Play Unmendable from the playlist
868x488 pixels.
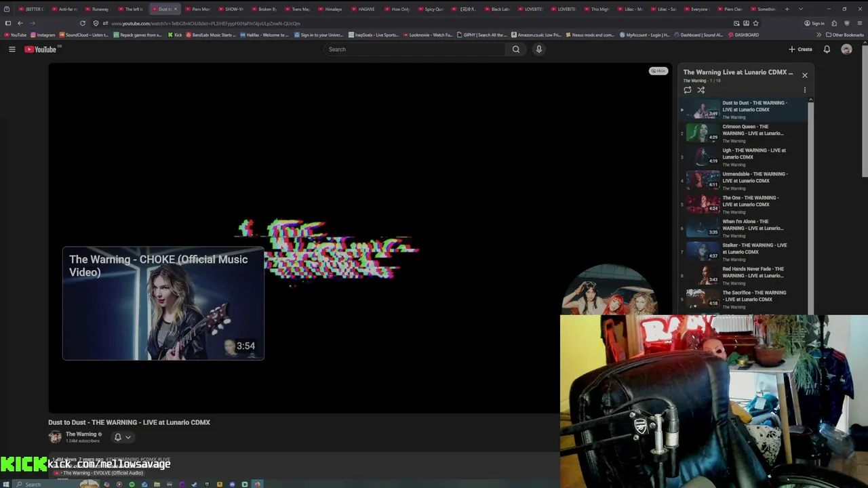pyautogui.click(x=744, y=180)
